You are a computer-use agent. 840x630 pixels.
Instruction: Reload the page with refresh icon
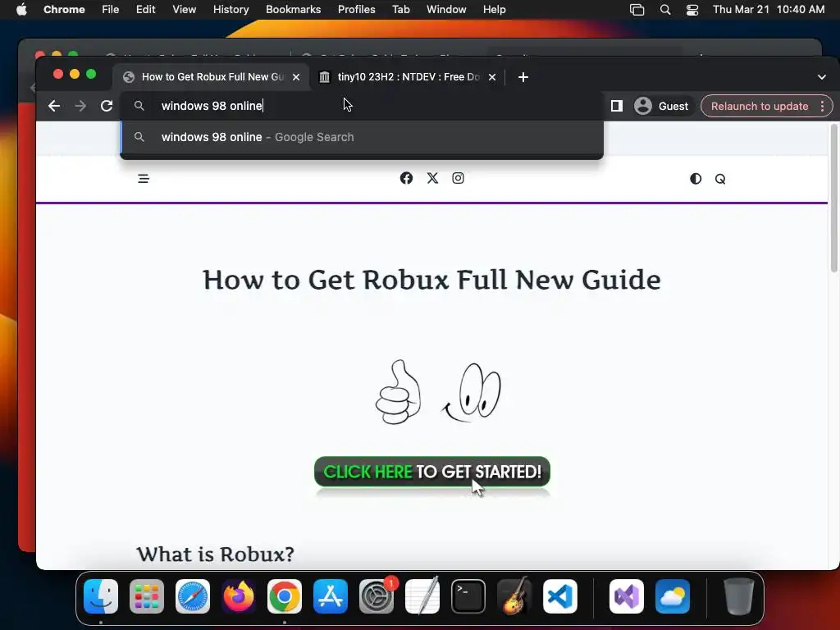[x=107, y=106]
